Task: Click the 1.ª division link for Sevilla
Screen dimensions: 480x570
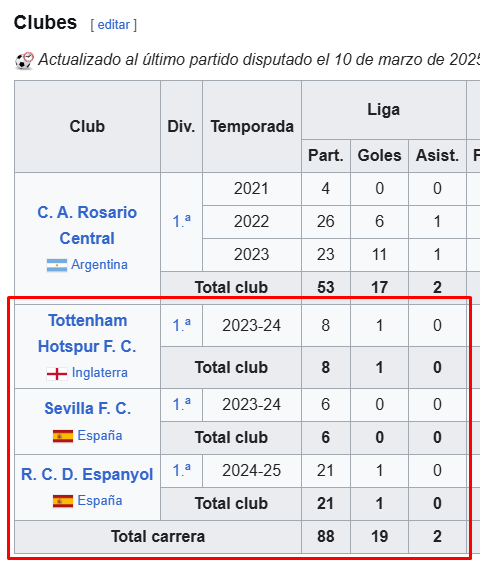Action: 181,404
